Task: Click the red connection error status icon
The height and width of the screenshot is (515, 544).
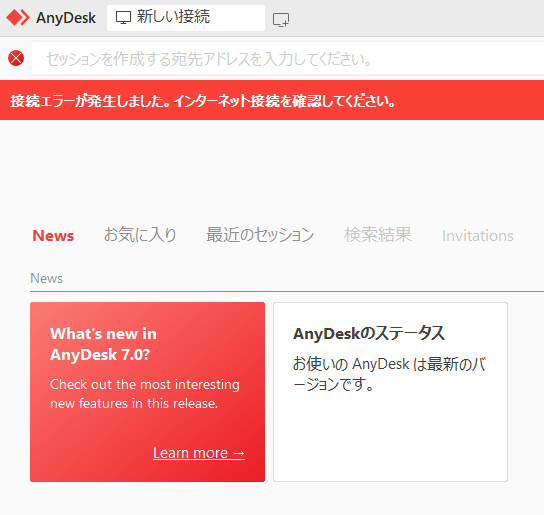Action: (x=16, y=58)
